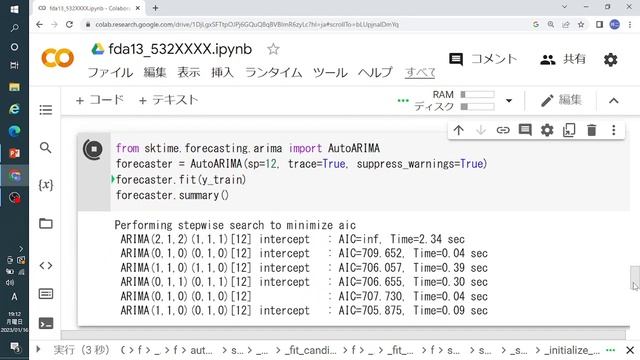
Task: Move the cell up with arrow icon
Action: pos(458,130)
